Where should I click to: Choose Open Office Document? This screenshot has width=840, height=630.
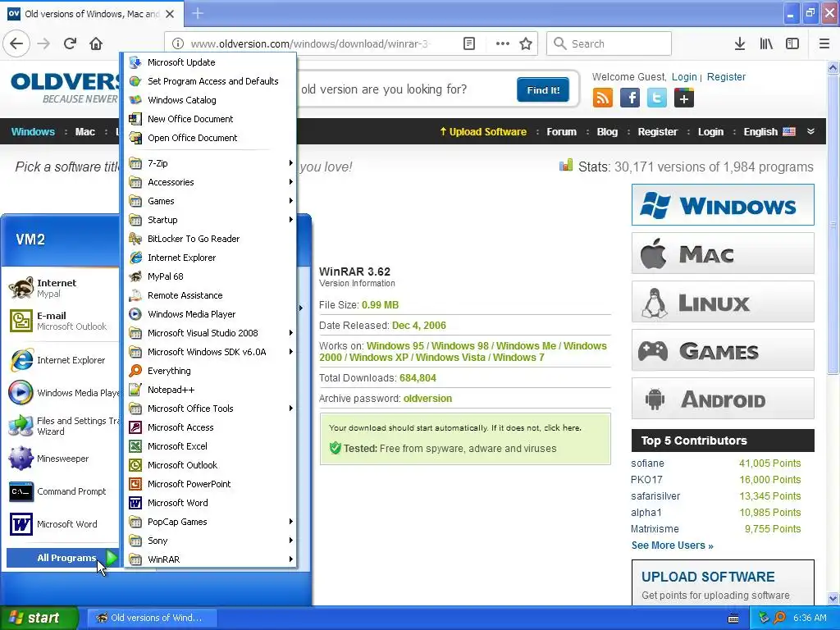click(211, 138)
